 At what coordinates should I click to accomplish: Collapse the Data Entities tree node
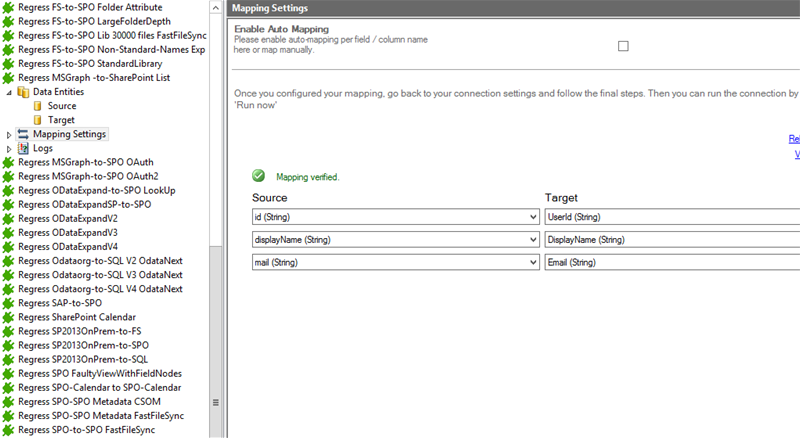point(10,91)
